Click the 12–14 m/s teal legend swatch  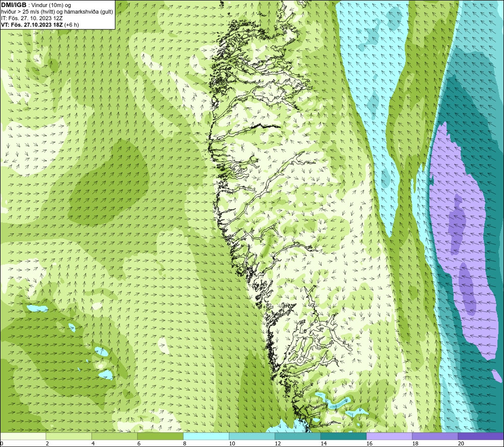click(298, 436)
